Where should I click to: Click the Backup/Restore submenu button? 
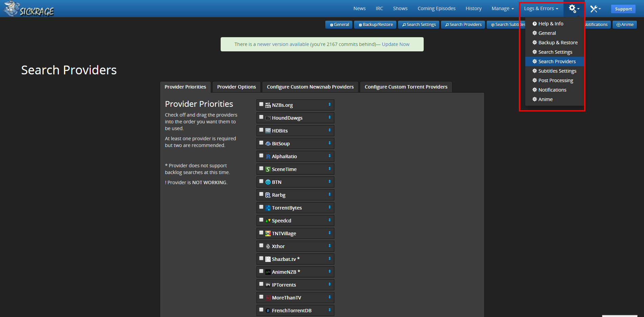375,25
